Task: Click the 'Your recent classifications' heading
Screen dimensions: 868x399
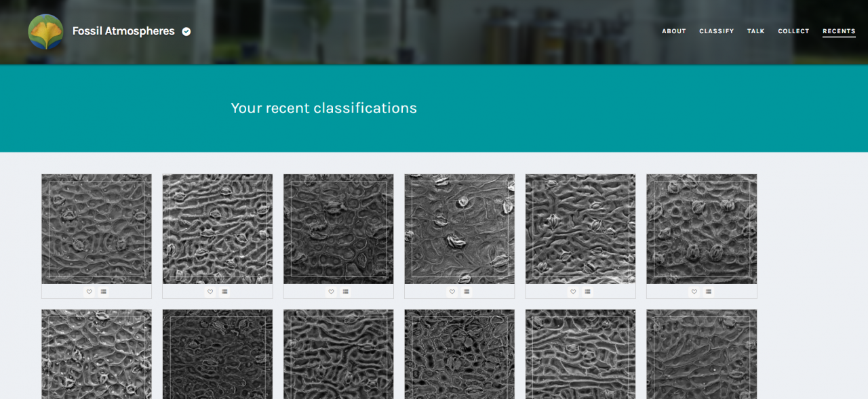Action: pyautogui.click(x=323, y=108)
